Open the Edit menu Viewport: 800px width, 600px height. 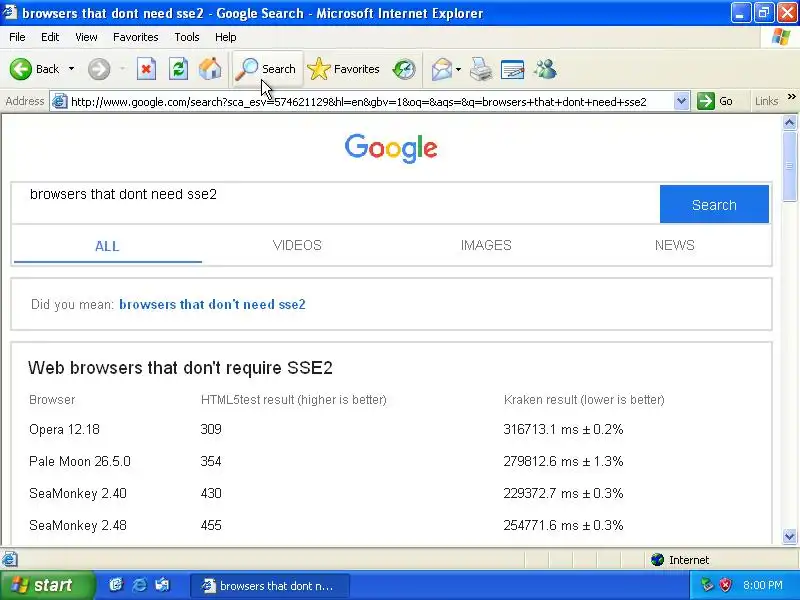click(x=50, y=37)
